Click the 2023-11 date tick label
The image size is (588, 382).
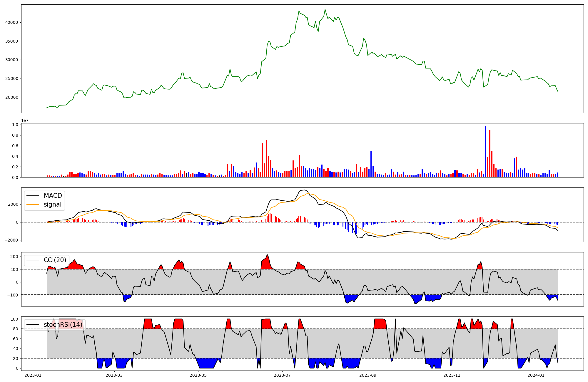coord(452,375)
